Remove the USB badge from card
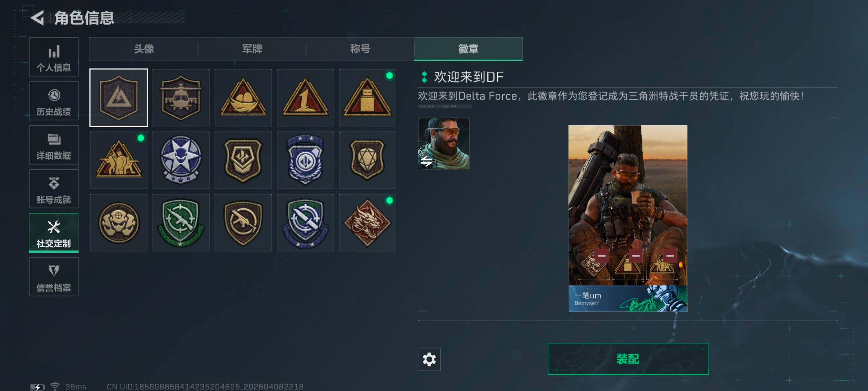Screen dimensions: 868x391 (636, 255)
